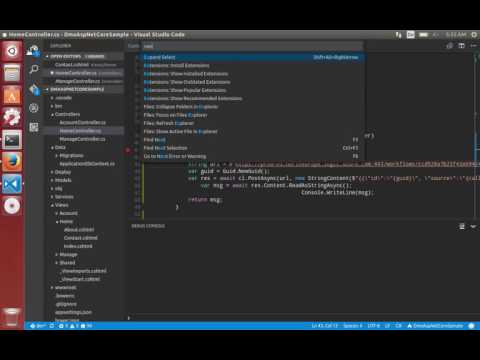
Task: Close the debug console panel chevron
Action: (x=473, y=226)
